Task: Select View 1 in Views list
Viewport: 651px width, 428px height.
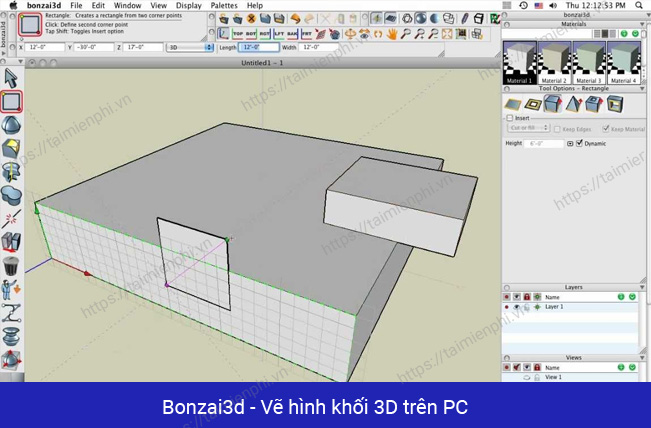Action: point(553,377)
